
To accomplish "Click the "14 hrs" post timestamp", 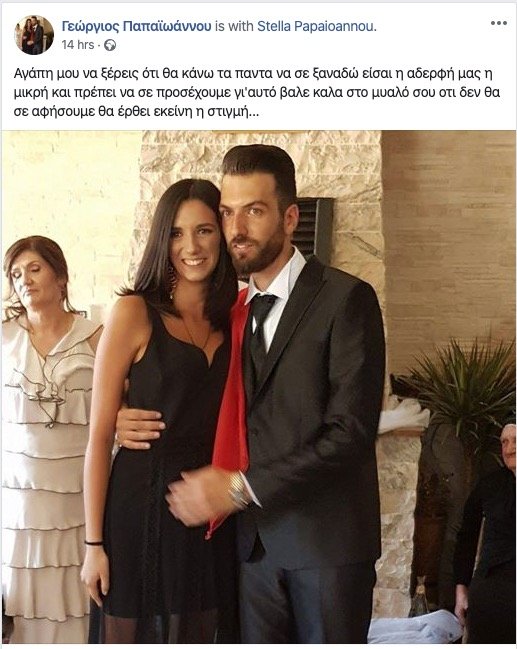I will pyautogui.click(x=78, y=45).
